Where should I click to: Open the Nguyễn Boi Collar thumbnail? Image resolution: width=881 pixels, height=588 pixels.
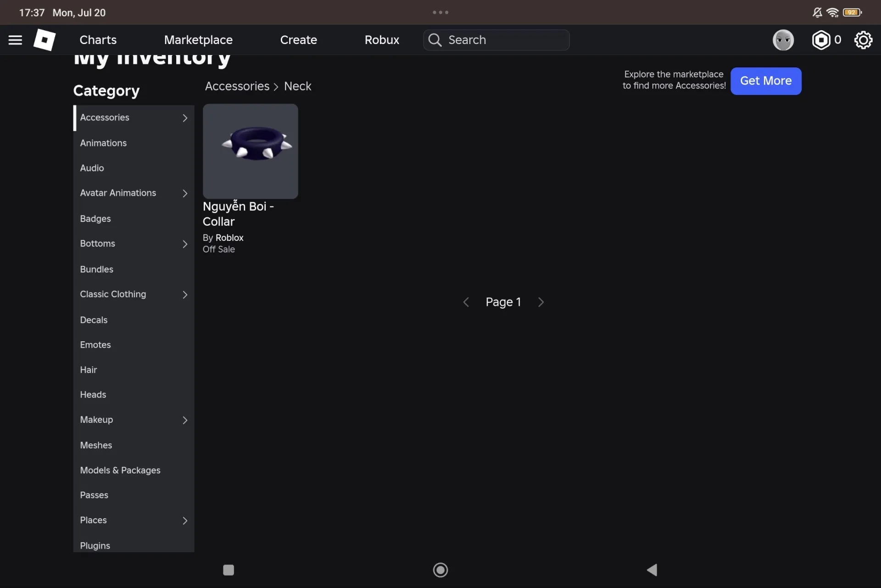click(251, 151)
